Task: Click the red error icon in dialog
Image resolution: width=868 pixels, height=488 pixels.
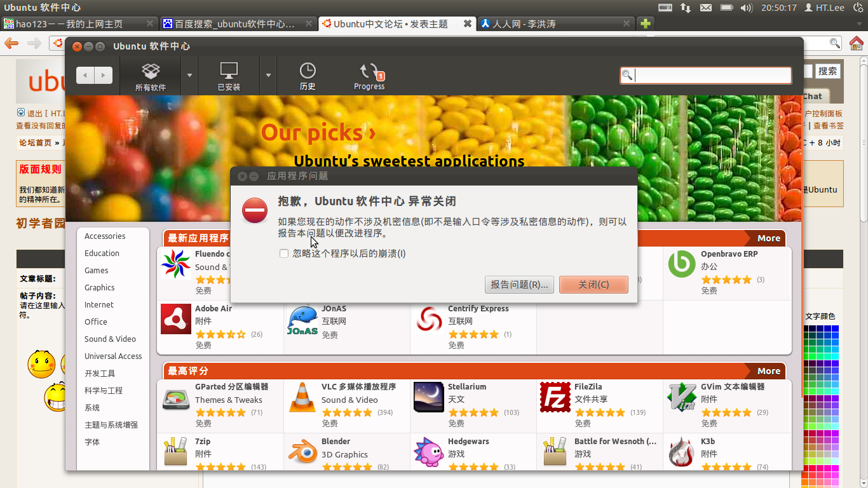Action: pos(255,210)
